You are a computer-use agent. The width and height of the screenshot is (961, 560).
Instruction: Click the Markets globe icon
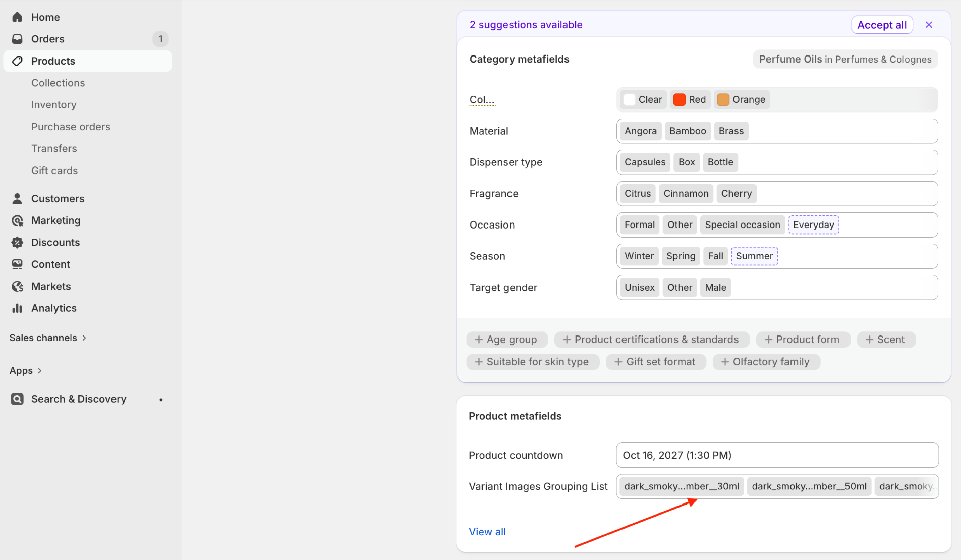tap(17, 286)
